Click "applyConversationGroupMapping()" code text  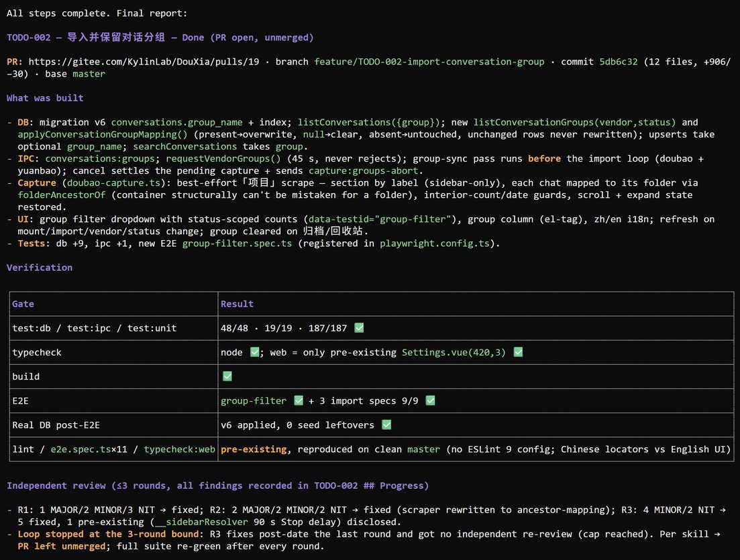click(x=103, y=134)
